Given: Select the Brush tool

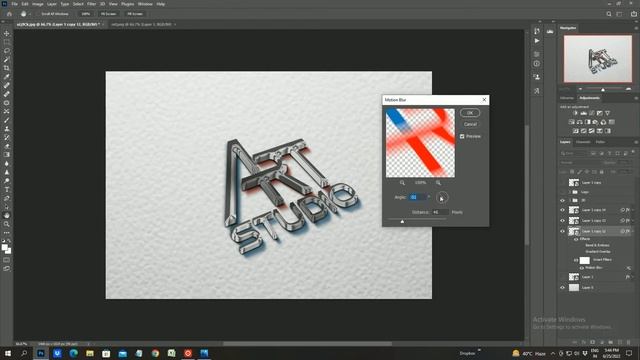Looking at the screenshot, I should (7, 120).
